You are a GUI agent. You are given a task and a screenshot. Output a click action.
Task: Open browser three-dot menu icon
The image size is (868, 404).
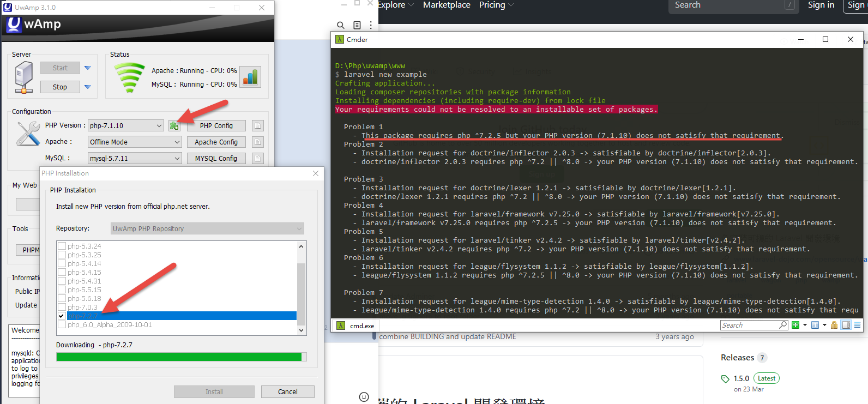coord(371,25)
